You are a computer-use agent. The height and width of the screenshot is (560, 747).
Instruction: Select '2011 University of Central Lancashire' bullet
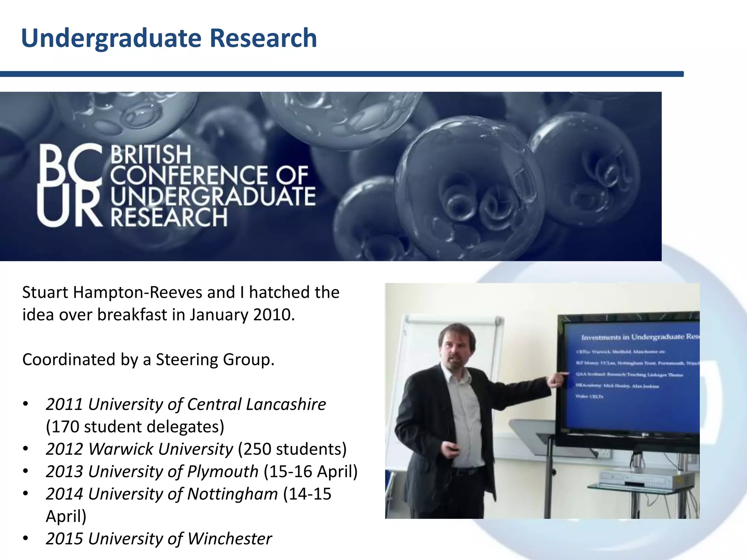click(x=186, y=404)
